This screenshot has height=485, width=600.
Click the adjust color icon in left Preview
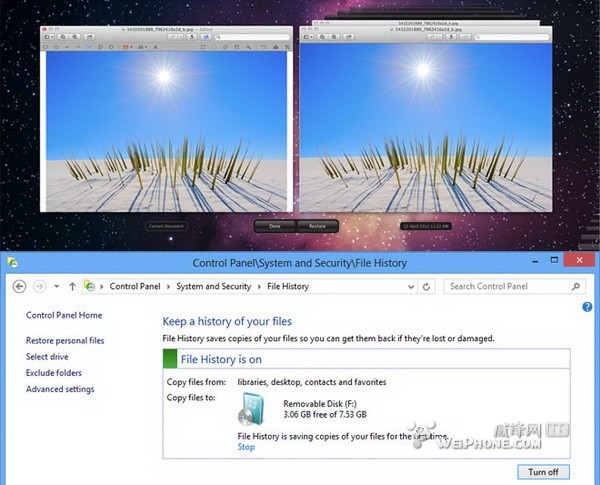[x=276, y=47]
